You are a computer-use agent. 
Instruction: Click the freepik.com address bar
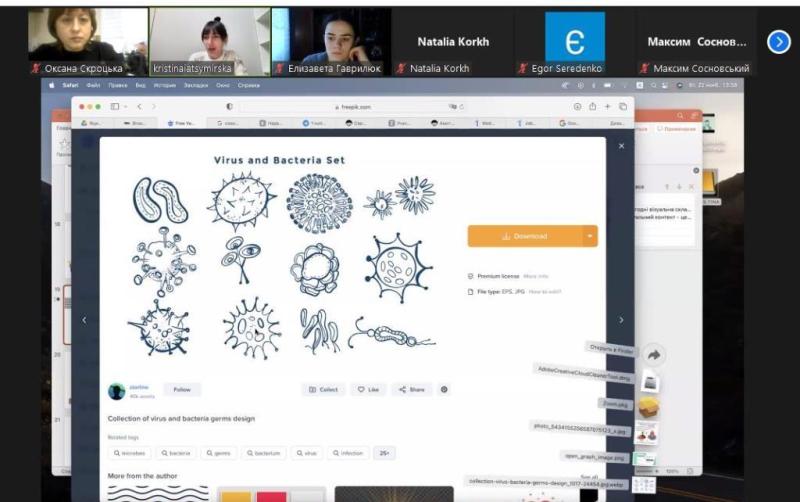click(x=353, y=107)
